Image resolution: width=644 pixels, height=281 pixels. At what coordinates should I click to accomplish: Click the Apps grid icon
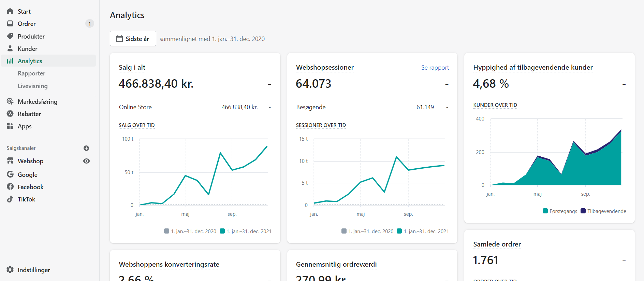(10, 126)
